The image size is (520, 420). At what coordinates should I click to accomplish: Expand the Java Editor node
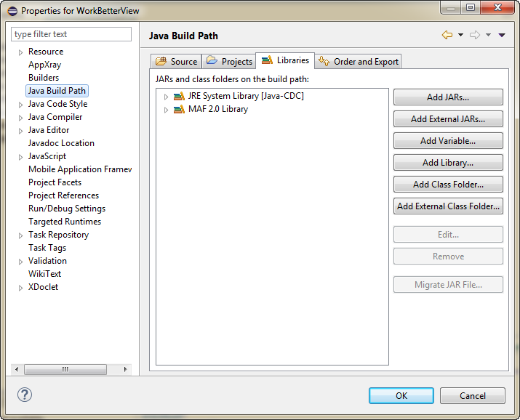pos(20,131)
